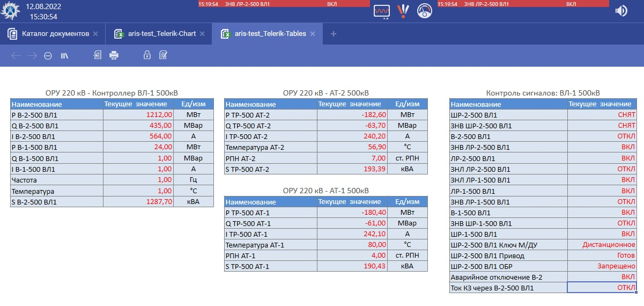644x306 pixels.
Task: Close the aris-test_Telerik-Tables tab
Action: [313, 34]
